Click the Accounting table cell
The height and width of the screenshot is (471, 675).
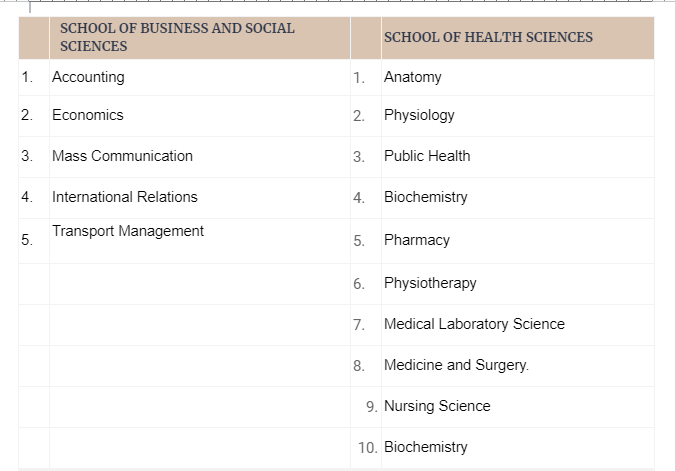(x=200, y=77)
